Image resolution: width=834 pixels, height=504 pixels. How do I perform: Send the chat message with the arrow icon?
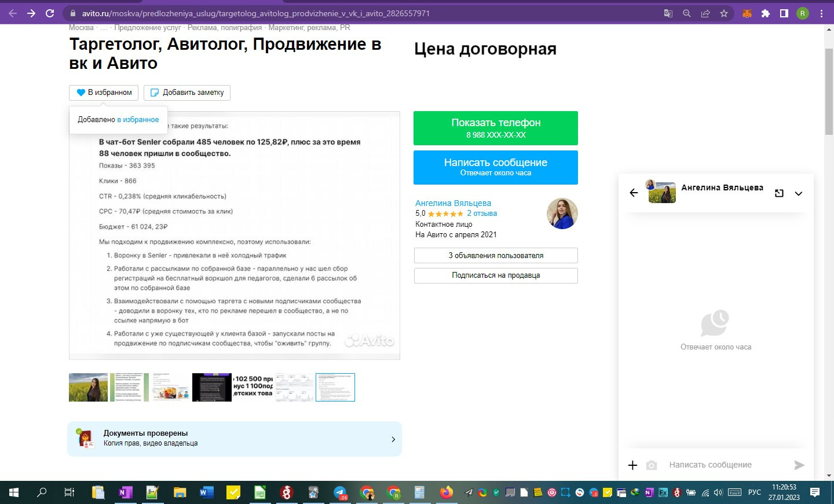click(x=799, y=465)
